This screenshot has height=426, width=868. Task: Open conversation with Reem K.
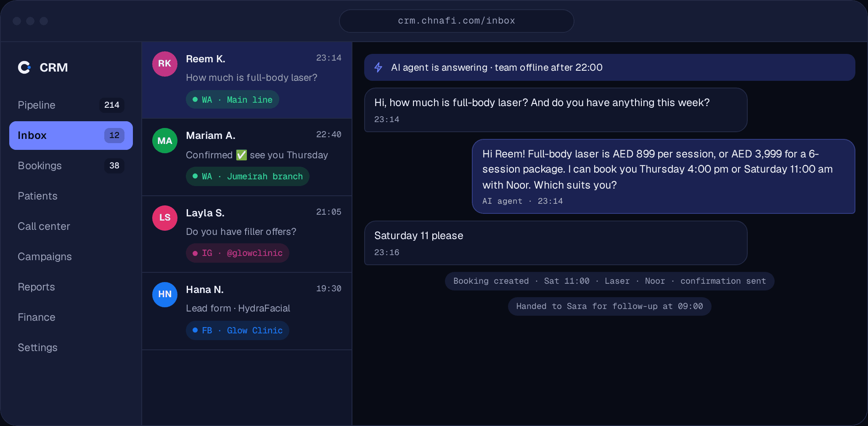(247, 80)
